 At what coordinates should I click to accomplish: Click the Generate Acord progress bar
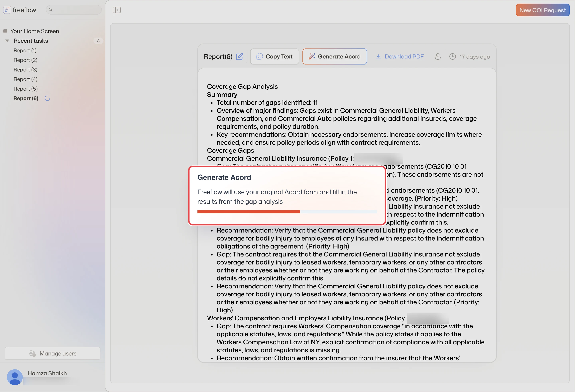point(287,212)
